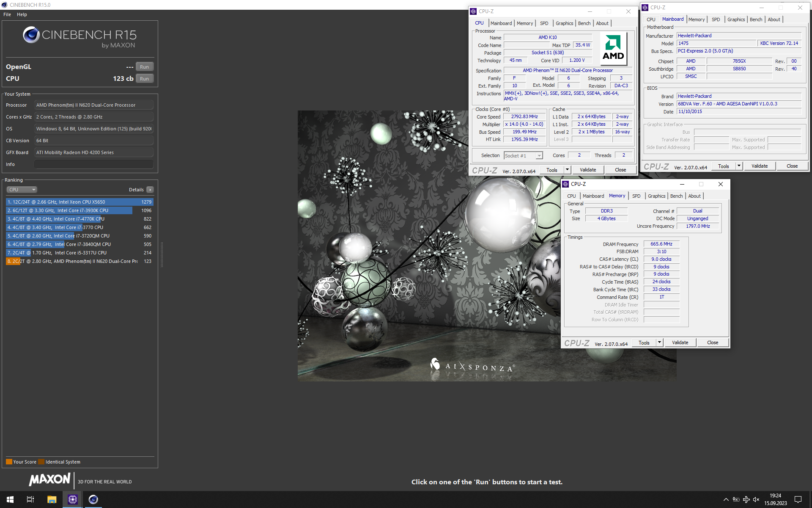Image resolution: width=812 pixels, height=508 pixels.
Task: Open the Windows Start menu
Action: [10, 500]
